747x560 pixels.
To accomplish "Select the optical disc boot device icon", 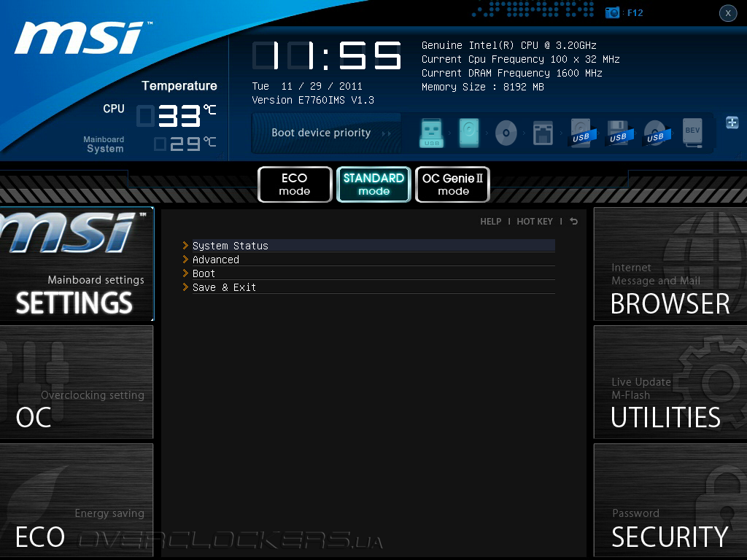I will click(506, 133).
